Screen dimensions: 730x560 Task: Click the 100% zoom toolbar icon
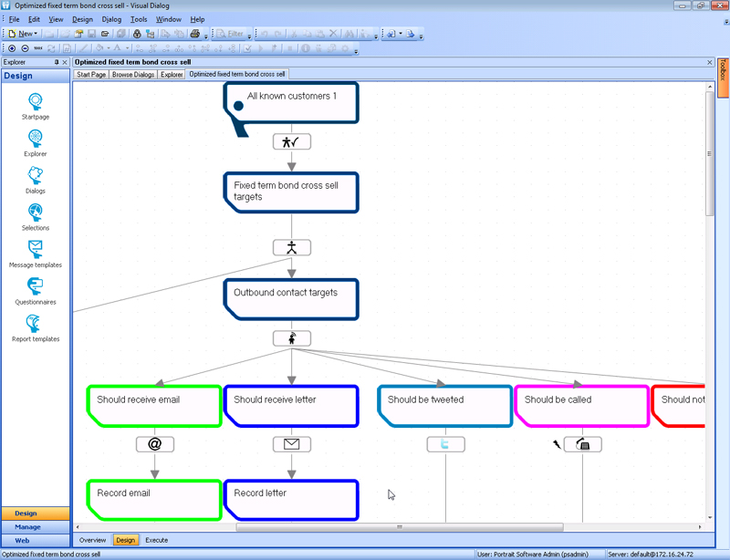coord(38,48)
